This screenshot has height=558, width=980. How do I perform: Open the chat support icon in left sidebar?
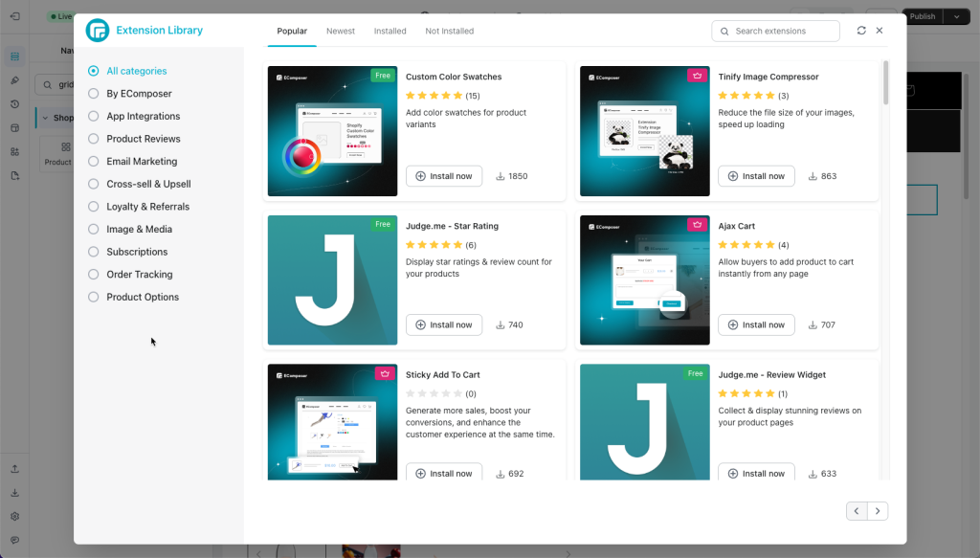pos(15,541)
